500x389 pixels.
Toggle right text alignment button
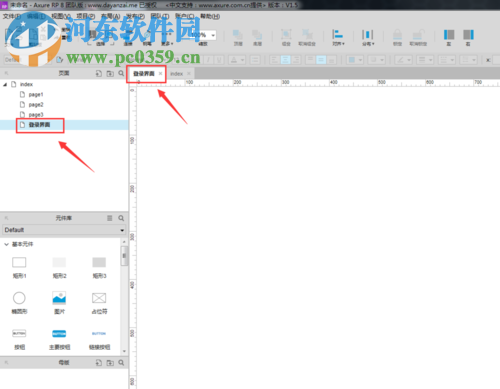click(x=296, y=60)
